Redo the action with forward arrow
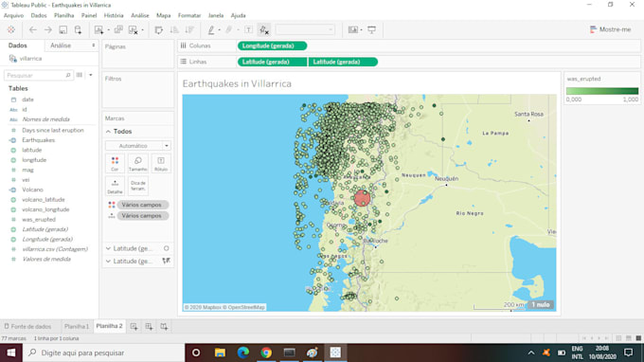 [x=47, y=29]
